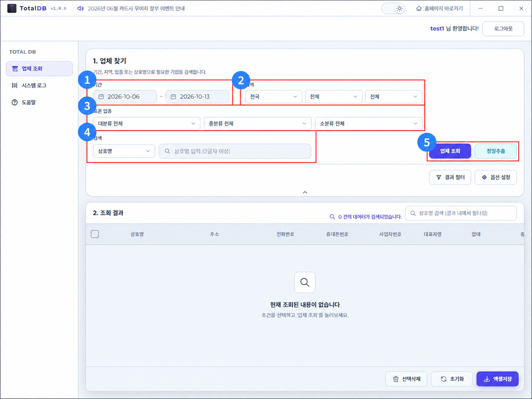Click the 상호명 검색 result filter field
Image resolution: width=532 pixels, height=399 pixels.
(x=461, y=213)
